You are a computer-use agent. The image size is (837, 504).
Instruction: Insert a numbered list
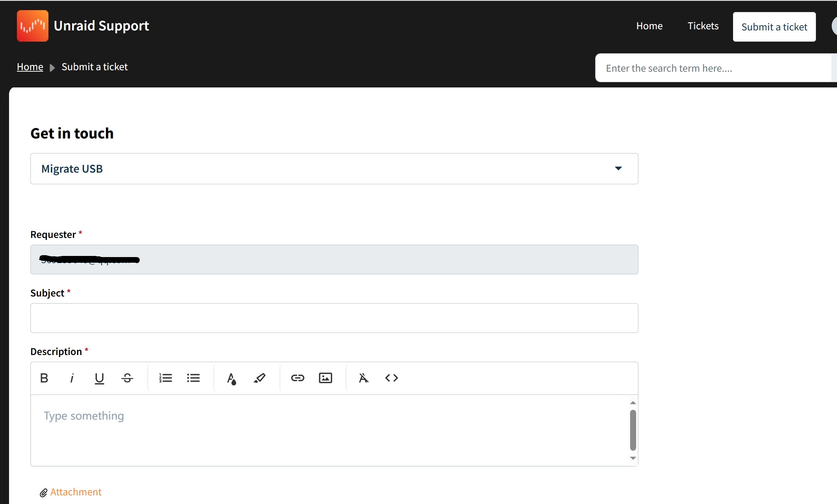tap(166, 378)
